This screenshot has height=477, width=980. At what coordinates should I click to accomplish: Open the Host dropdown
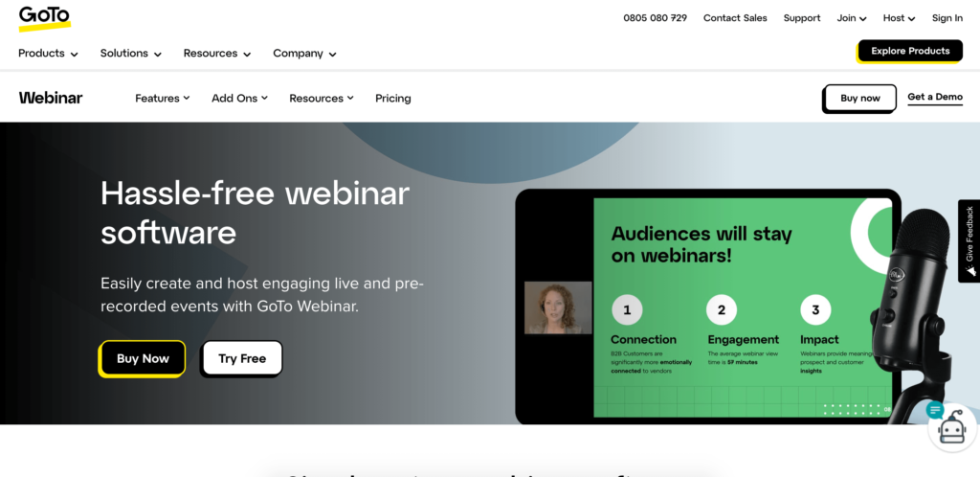point(899,18)
